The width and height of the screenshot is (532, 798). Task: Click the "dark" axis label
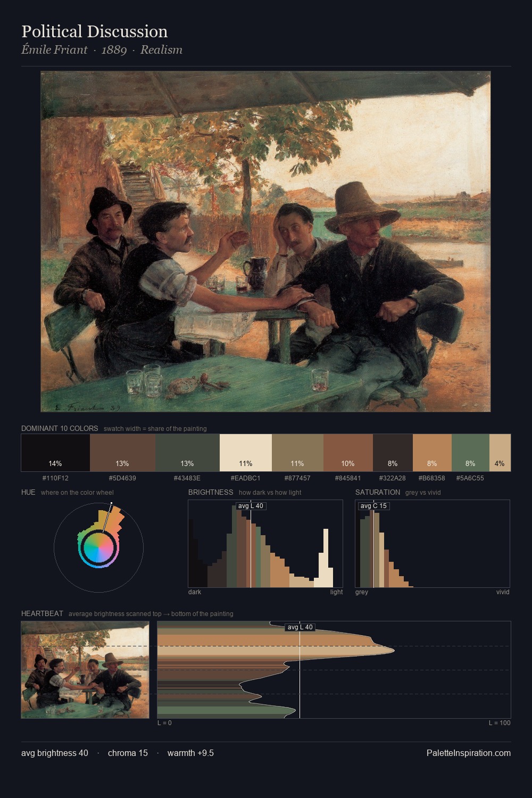tap(195, 592)
